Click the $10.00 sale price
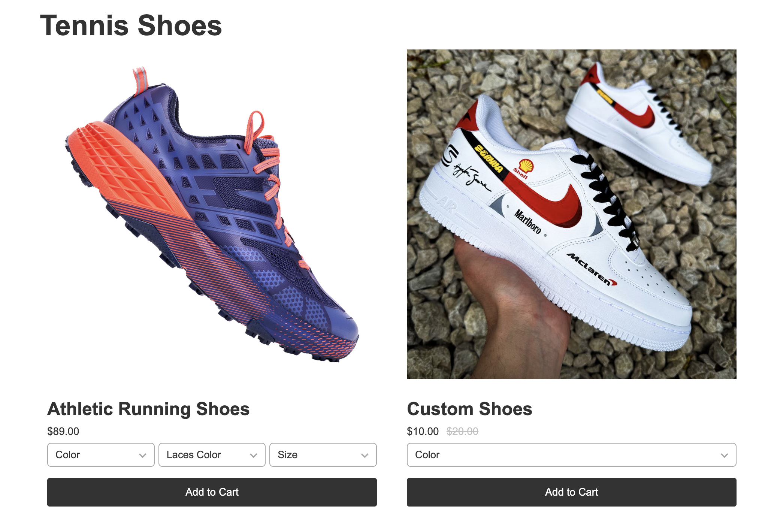This screenshot has width=768, height=532. coord(423,431)
